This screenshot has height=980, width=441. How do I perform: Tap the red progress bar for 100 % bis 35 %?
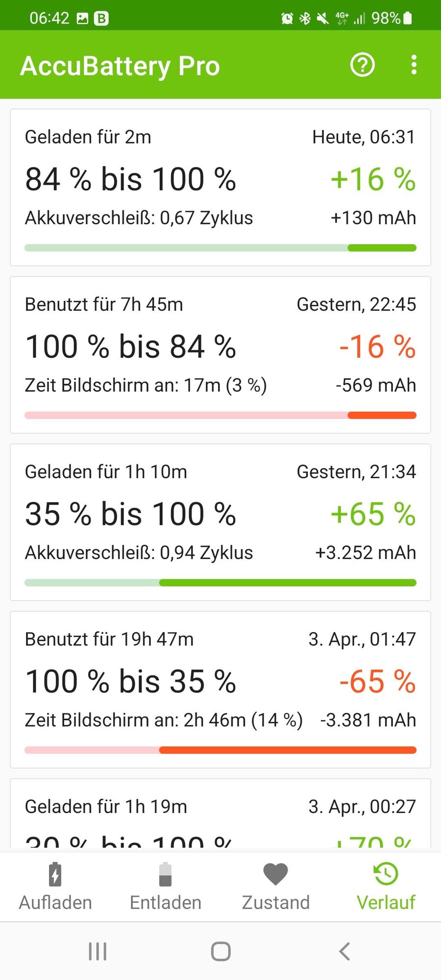pyautogui.click(x=220, y=750)
